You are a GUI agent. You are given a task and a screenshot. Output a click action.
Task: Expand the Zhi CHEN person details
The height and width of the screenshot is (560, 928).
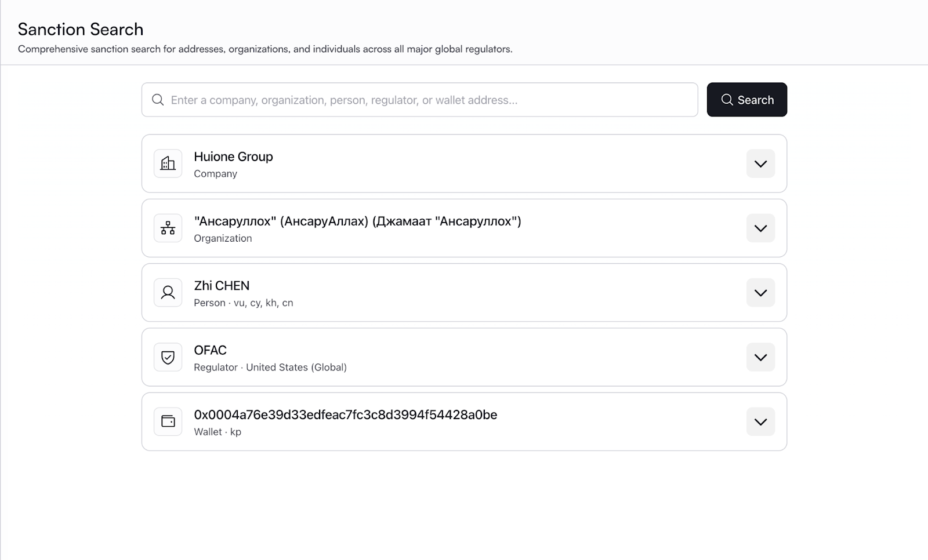(x=760, y=293)
